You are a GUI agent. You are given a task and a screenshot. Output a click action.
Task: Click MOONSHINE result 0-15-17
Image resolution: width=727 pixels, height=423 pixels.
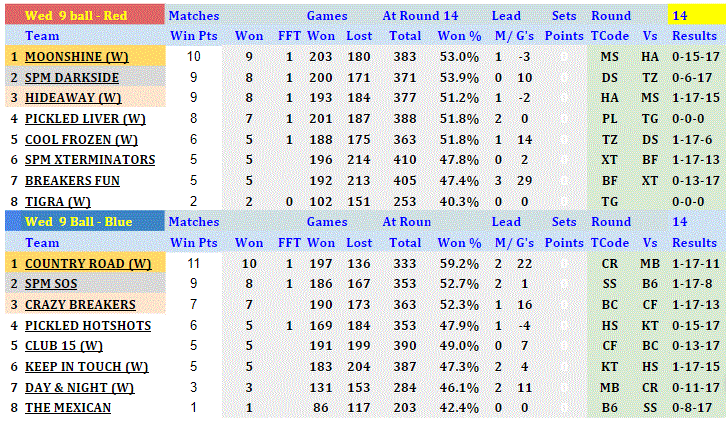[x=695, y=57]
